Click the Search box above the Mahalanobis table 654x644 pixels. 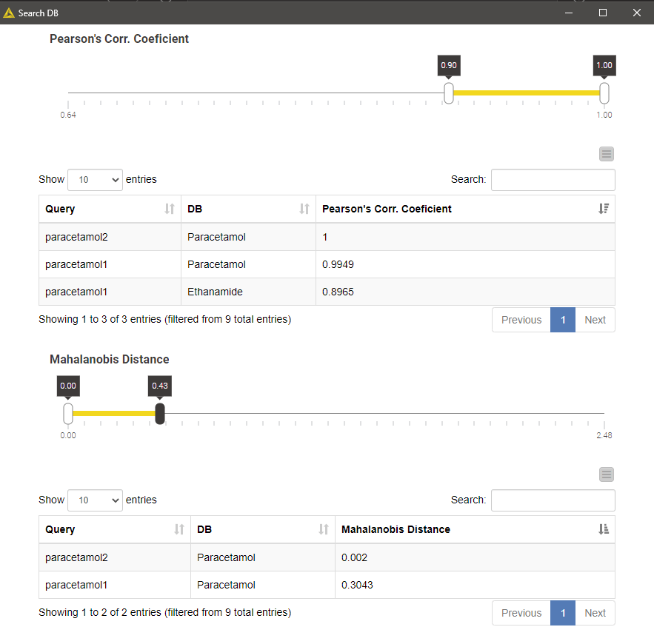coord(553,500)
